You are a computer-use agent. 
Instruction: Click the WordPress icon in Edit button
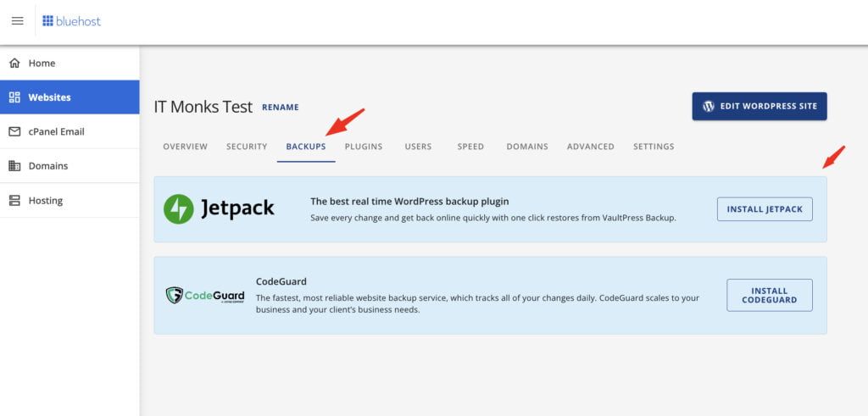coord(709,106)
